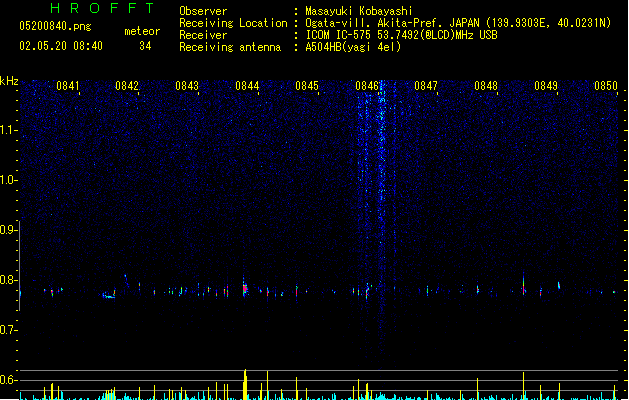Click the A504HB(yagi 4el) antenna text
Image resolution: width=629 pixels, height=400 pixels.
pyautogui.click(x=353, y=47)
